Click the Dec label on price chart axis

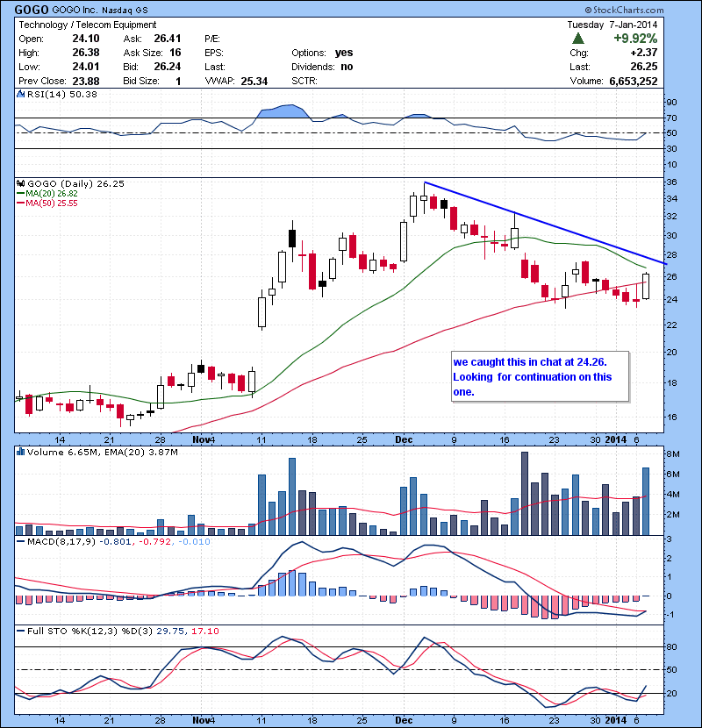tap(404, 439)
